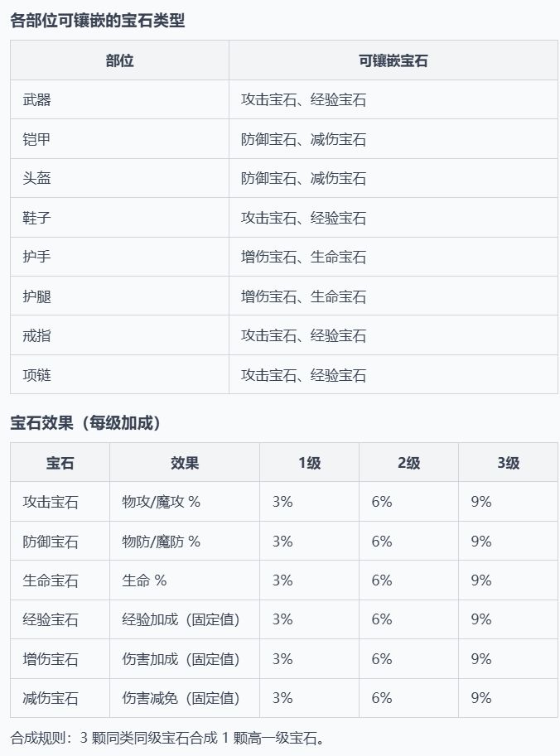
Task: Click the 生命 % effect cell
Action: [144, 580]
